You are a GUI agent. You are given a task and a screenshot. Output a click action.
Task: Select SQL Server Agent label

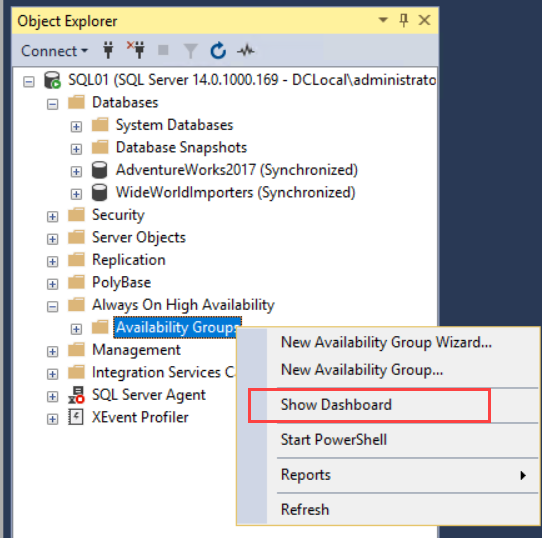click(x=149, y=395)
